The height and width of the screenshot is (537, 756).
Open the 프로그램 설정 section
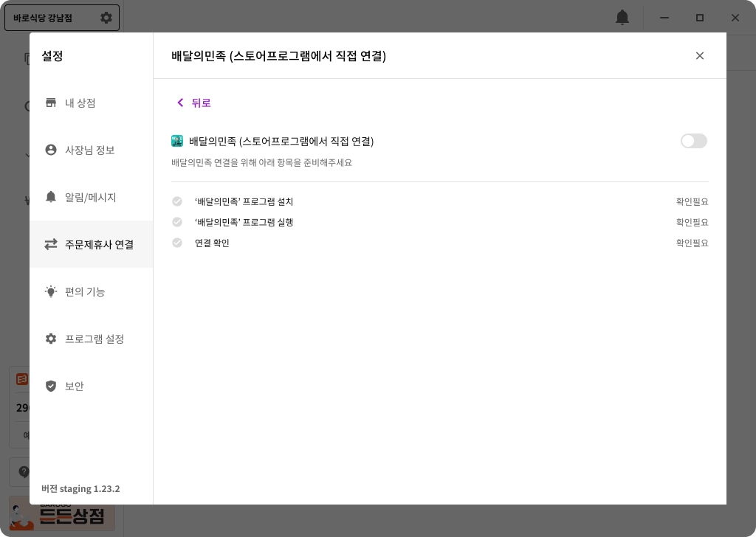(92, 339)
